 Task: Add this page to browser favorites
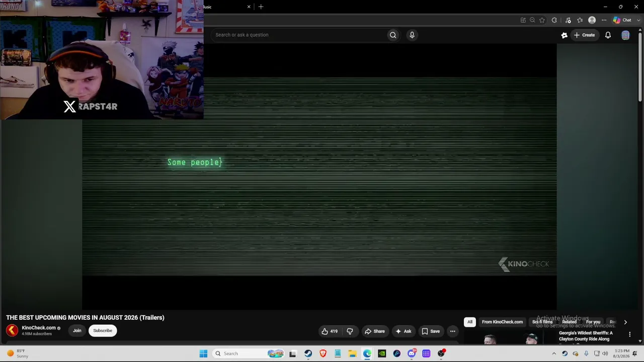tap(542, 20)
